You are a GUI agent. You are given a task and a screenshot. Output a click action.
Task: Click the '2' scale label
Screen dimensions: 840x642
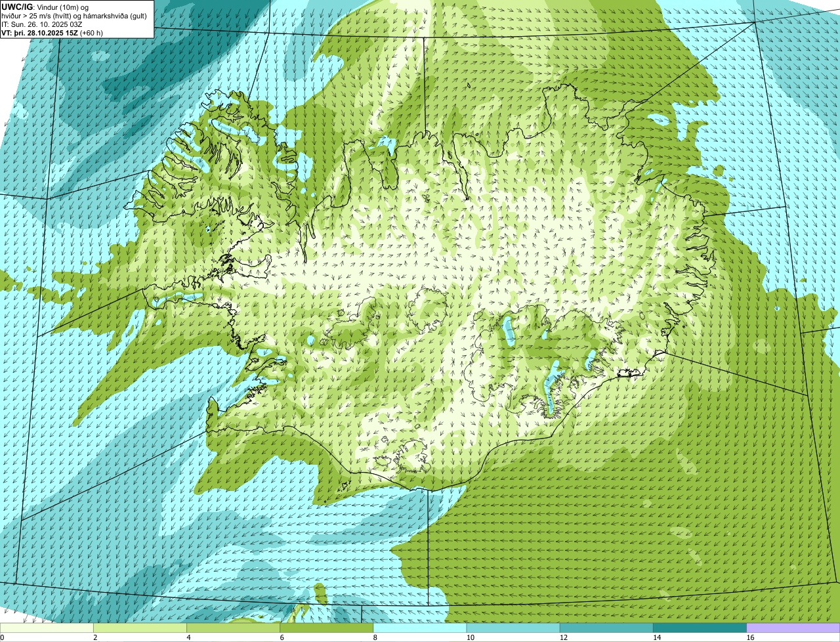95,637
